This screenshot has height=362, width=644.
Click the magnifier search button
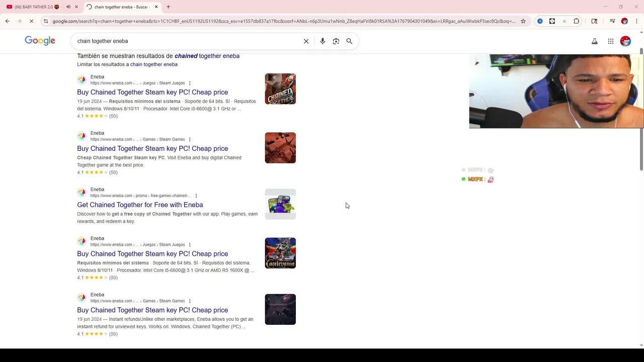[349, 41]
